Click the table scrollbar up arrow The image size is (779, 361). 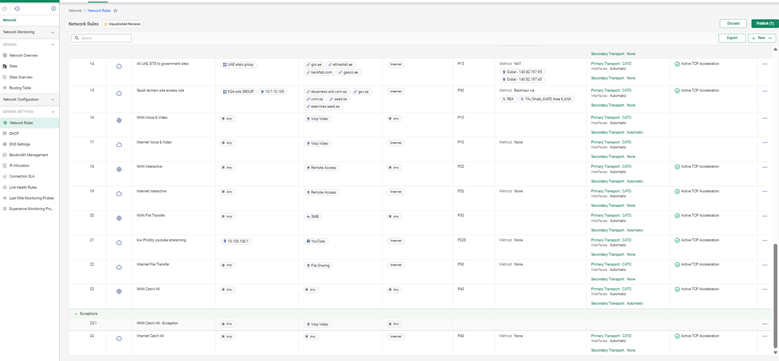[776, 49]
